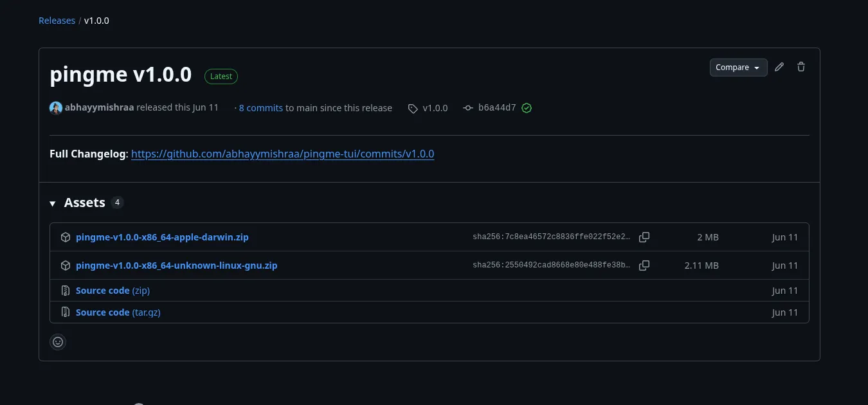
Task: Click the edit release pencil icon
Action: (x=779, y=67)
